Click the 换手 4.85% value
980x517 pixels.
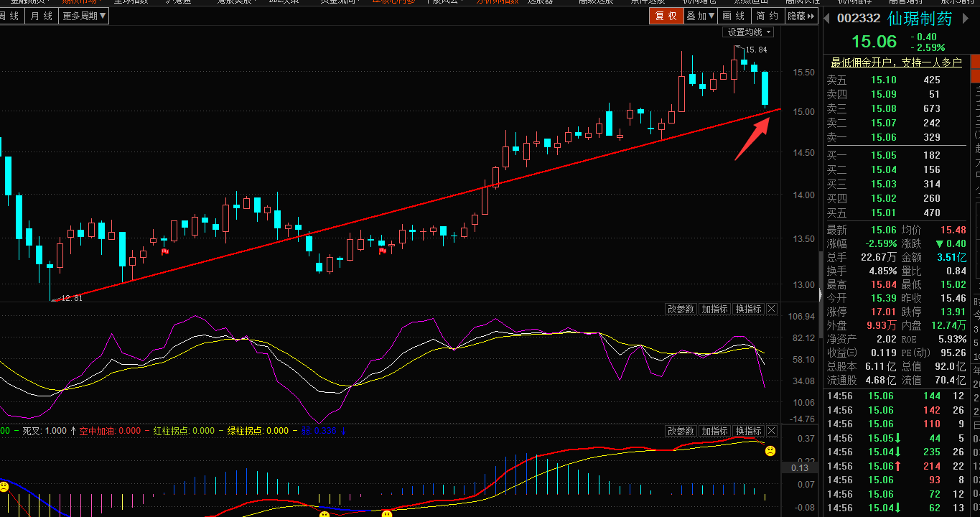[882, 271]
